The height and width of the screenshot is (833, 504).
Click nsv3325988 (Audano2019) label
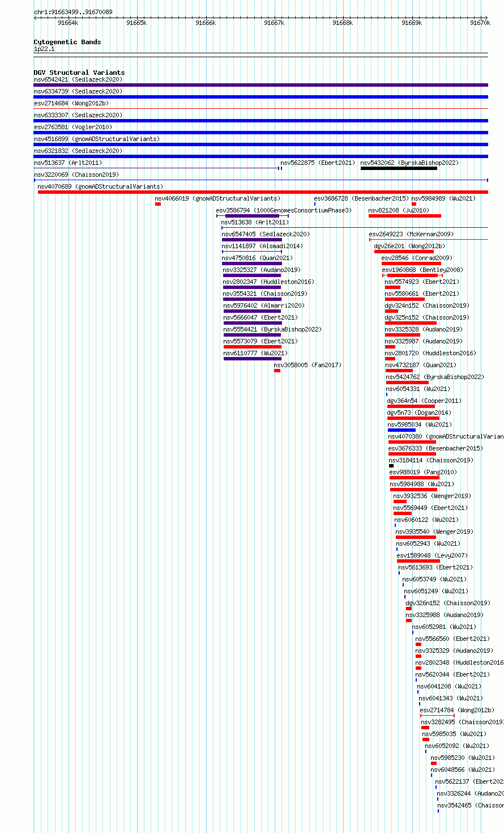[x=445, y=615]
